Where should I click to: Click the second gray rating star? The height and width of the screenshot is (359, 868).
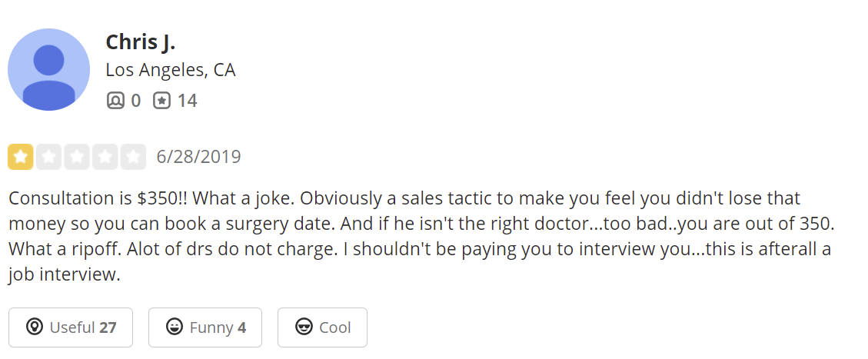(48, 157)
